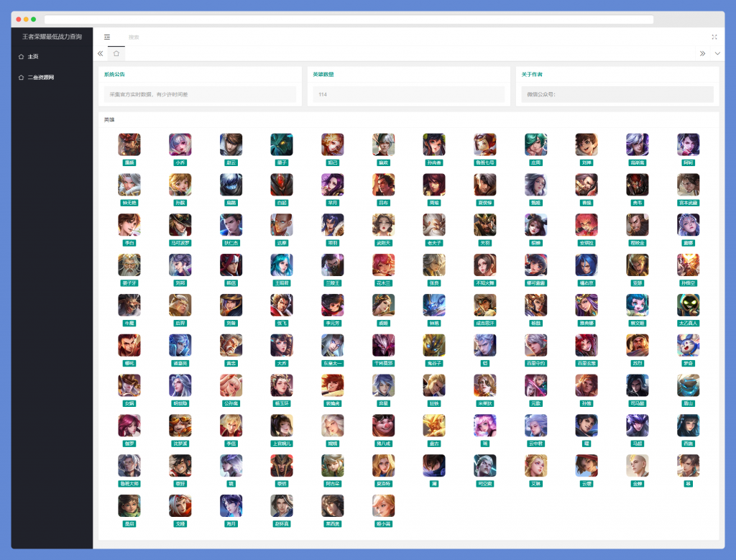Open the 赵云 hero portrait
The height and width of the screenshot is (560, 736).
click(231, 144)
